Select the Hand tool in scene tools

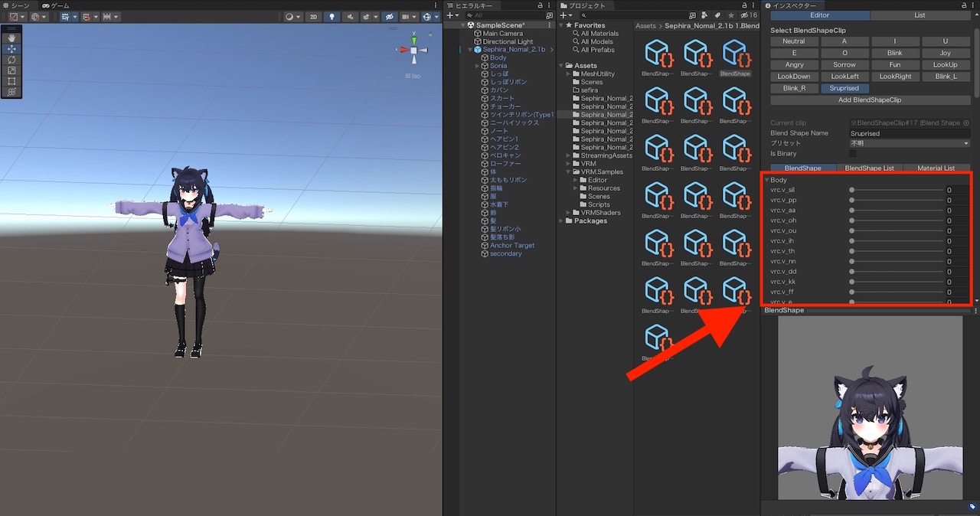point(11,38)
